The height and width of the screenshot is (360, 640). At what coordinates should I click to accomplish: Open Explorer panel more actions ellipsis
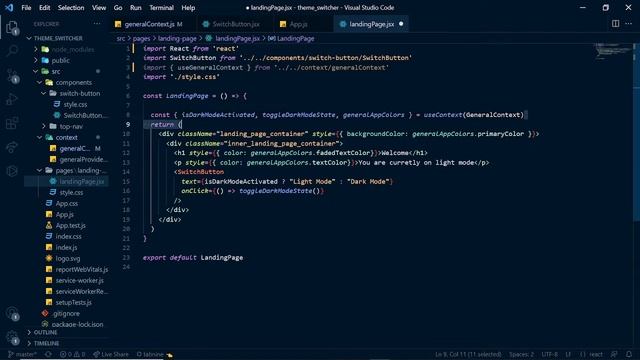point(97,24)
